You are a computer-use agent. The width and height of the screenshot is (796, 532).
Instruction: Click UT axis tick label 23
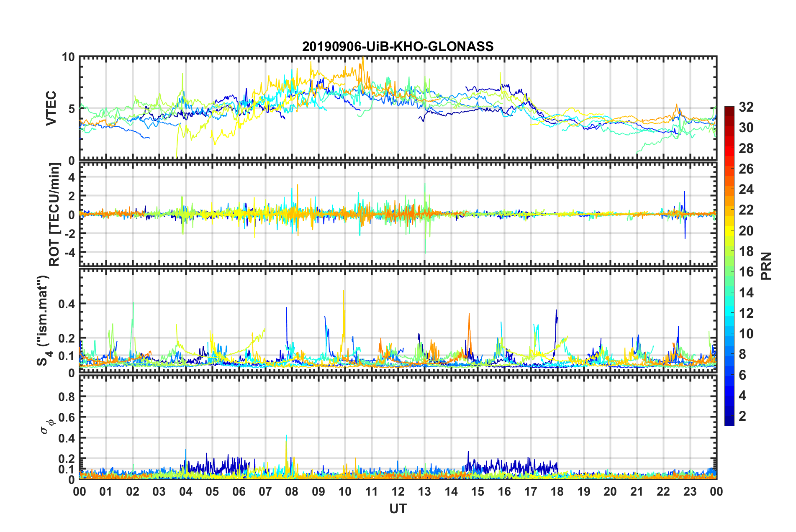690,491
